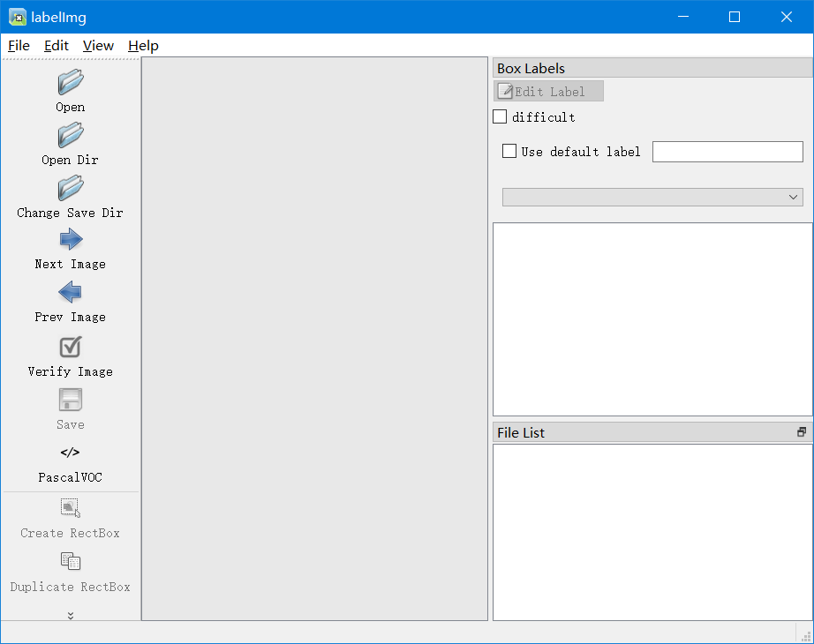Screen dimensions: 814x644
Task: Switch annotation format via PascalVOC icon
Action: click(x=71, y=453)
